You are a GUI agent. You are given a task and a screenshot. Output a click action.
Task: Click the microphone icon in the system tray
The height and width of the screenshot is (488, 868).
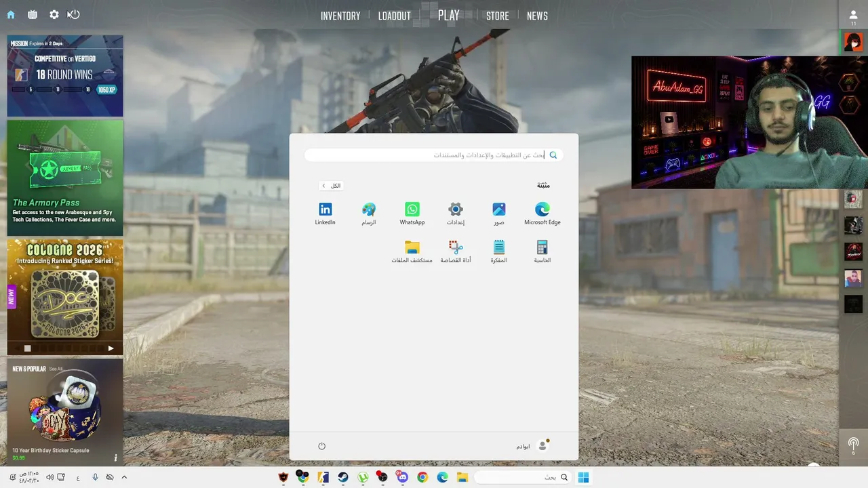[95, 477]
